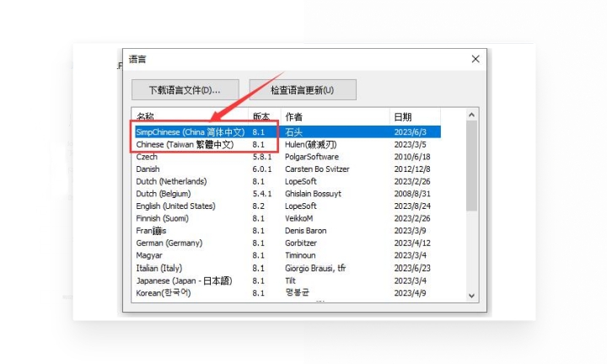Click date 2012/12/8 cell

[412, 169]
